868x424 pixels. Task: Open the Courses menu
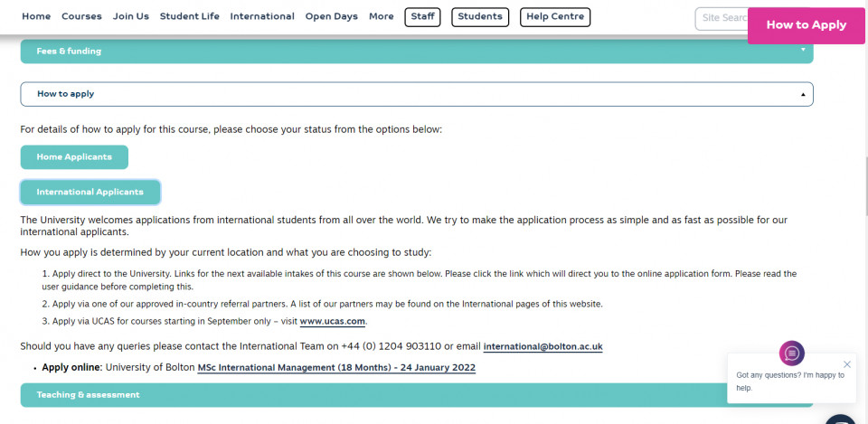[81, 16]
